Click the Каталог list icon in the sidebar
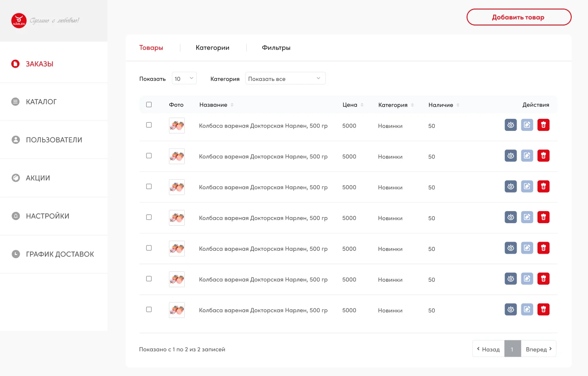The width and height of the screenshot is (588, 376). click(15, 102)
